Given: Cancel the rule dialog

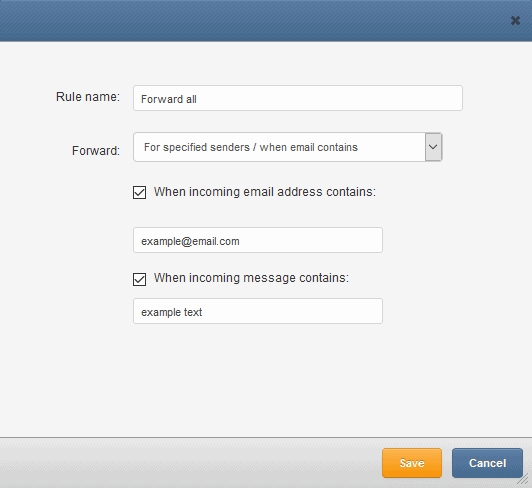Looking at the screenshot, I should 487,463.
